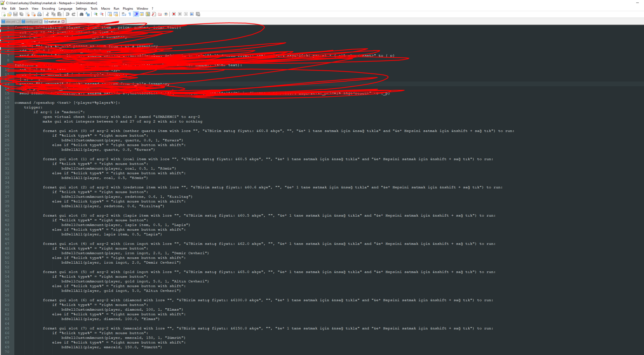This screenshot has height=355, width=644.
Task: Open the Search menu
Action: pos(23,8)
